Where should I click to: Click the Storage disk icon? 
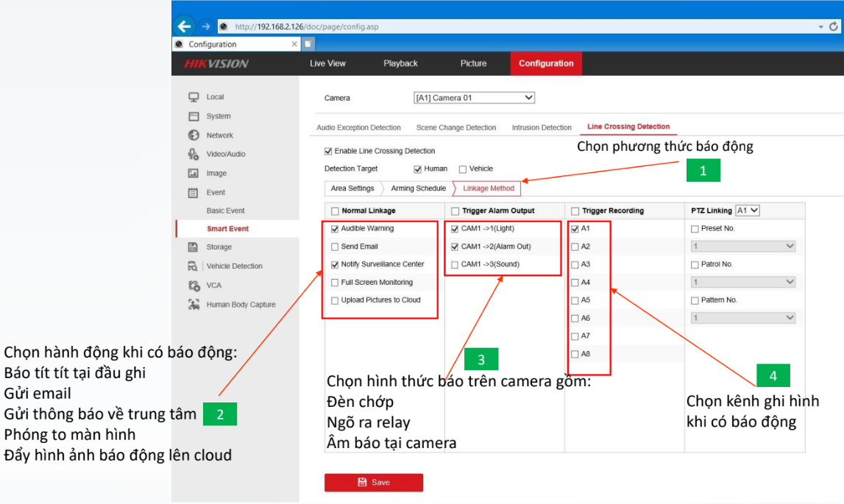click(x=194, y=247)
